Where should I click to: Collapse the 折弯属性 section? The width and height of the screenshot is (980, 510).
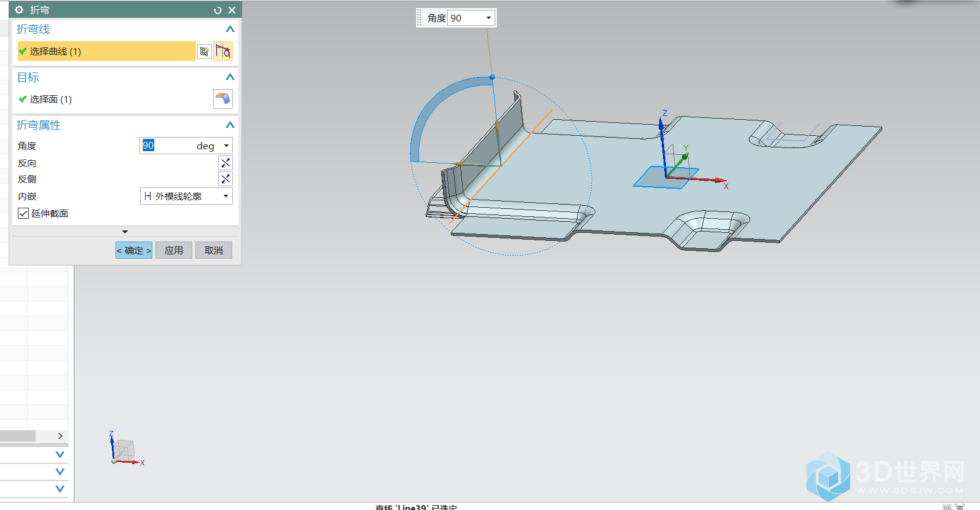point(230,125)
